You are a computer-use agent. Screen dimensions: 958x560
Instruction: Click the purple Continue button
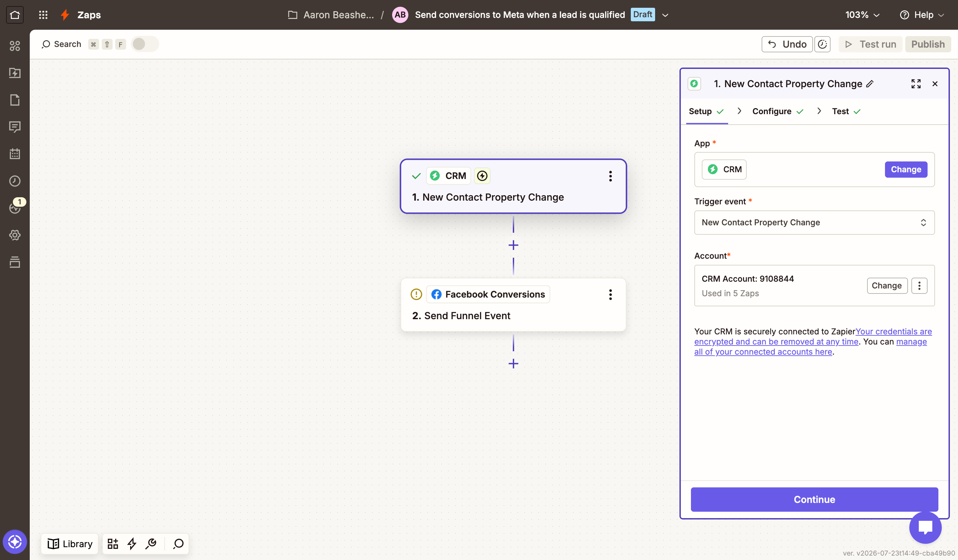[814, 499]
